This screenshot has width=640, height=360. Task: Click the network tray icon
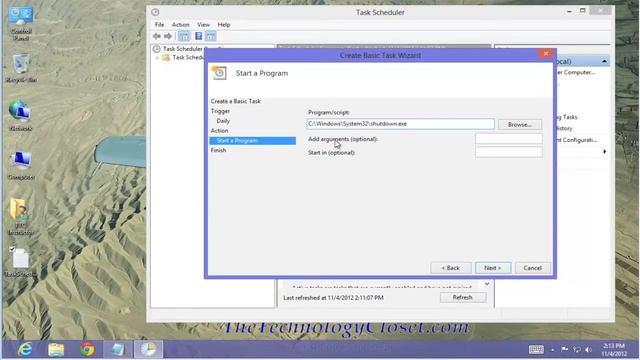click(x=576, y=349)
